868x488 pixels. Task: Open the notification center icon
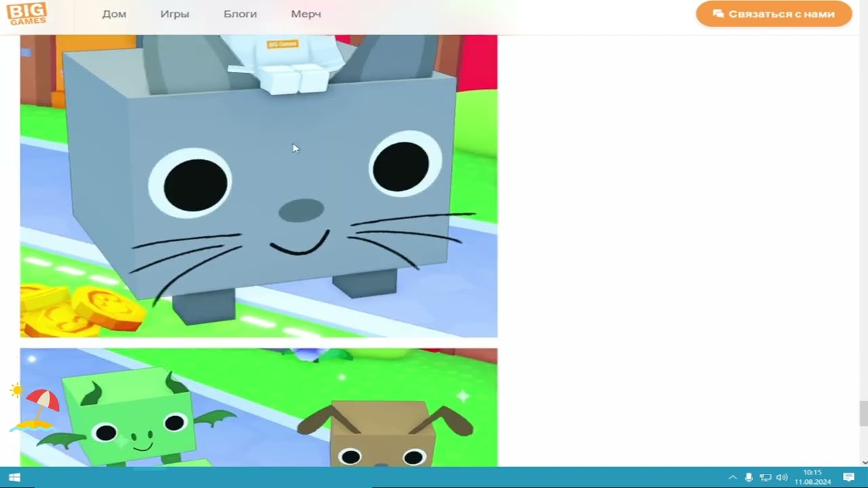click(x=848, y=478)
